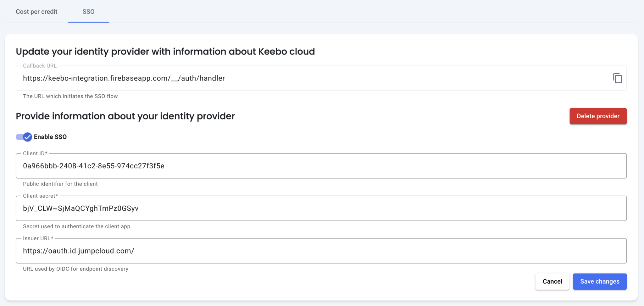Click Save changes

(599, 281)
